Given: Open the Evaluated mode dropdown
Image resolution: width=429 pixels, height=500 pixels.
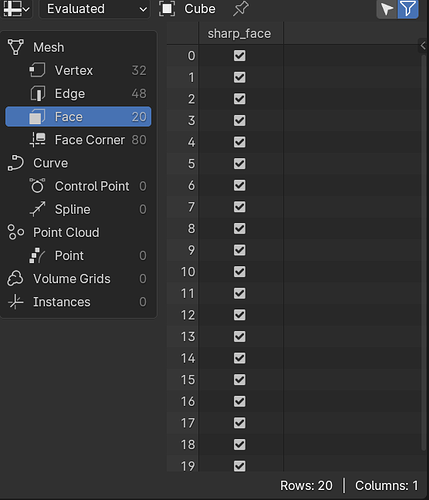Looking at the screenshot, I should pos(95,9).
